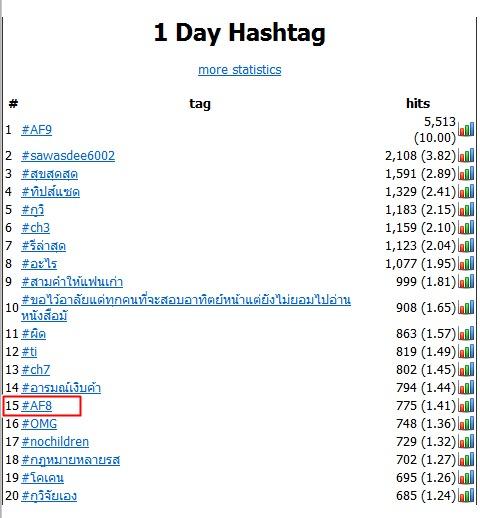View stats chart icon for #AF8
480x518 pixels.
pyautogui.click(x=466, y=405)
